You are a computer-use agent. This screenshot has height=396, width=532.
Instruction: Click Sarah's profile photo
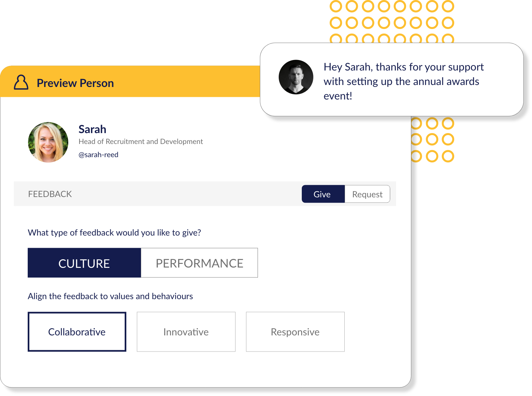(48, 142)
